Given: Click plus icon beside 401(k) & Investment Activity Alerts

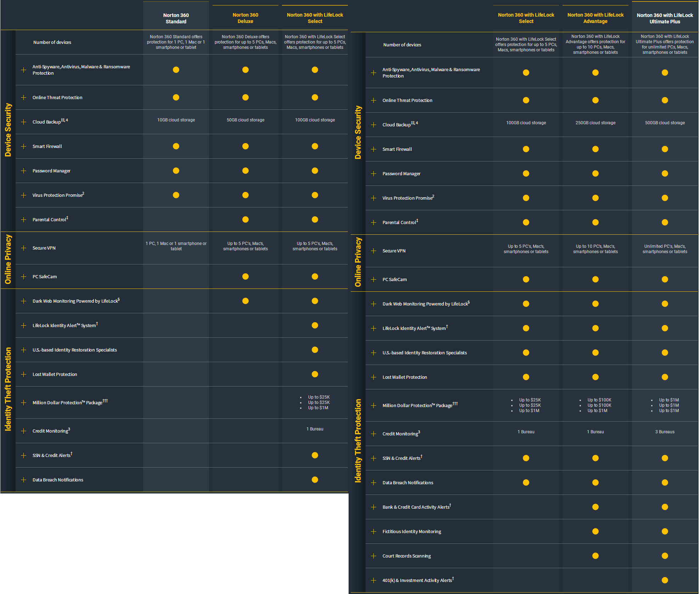Looking at the screenshot, I should coord(374,580).
